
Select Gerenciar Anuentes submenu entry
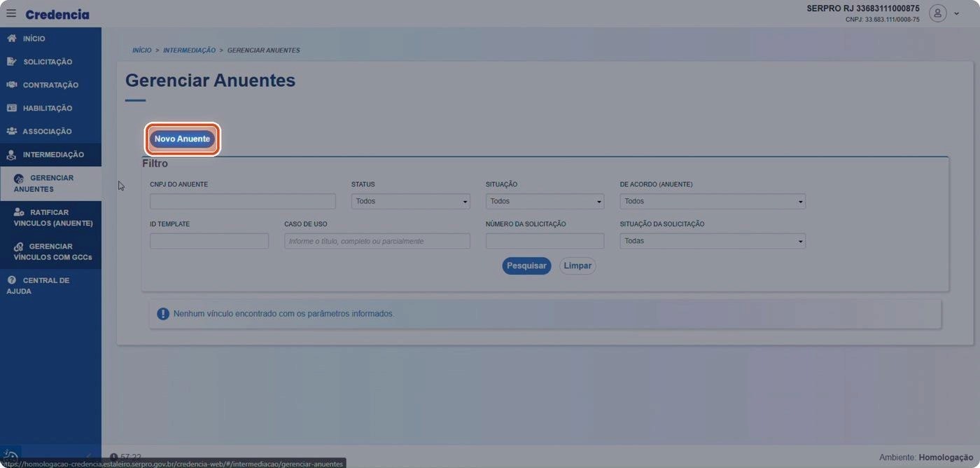[50, 184]
